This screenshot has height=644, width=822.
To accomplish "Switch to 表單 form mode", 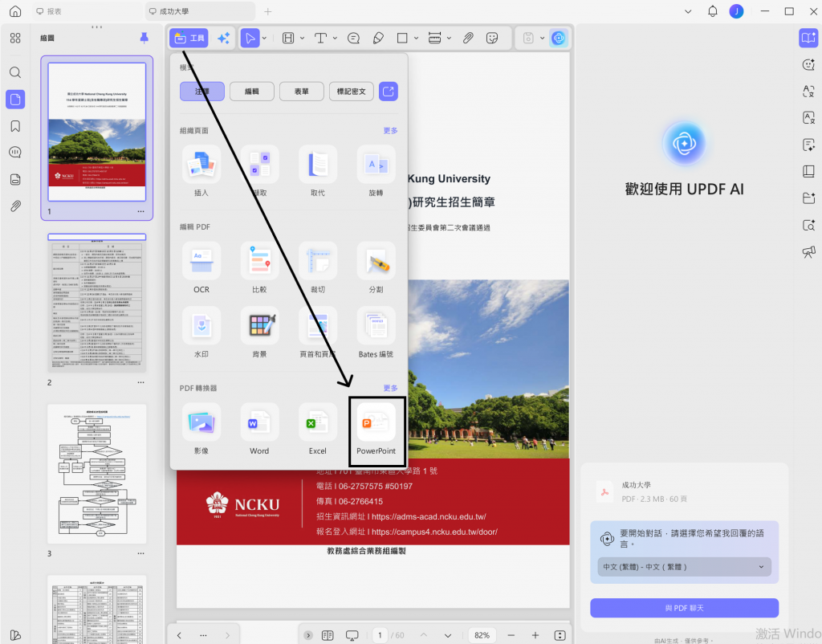I will pos(302,92).
